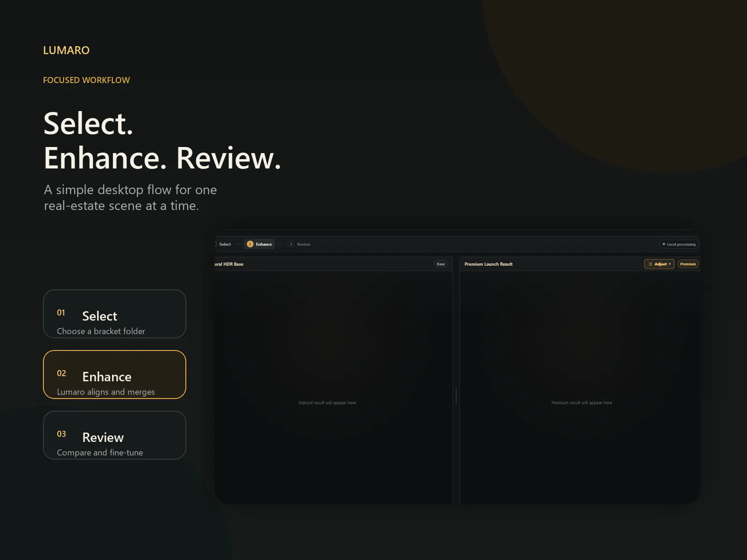
Task: Click the 'Select. Enhance. Review.' headline
Action: coord(162,140)
